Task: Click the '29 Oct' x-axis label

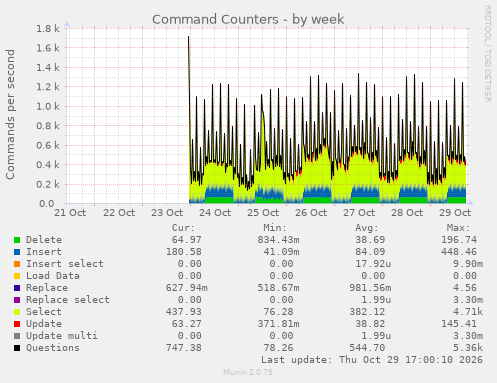Action: tap(455, 213)
